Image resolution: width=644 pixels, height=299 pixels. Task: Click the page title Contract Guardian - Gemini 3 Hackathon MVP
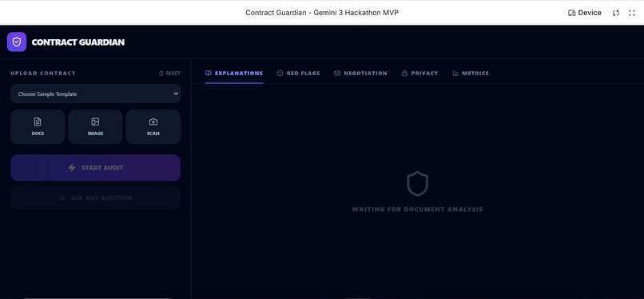(322, 13)
